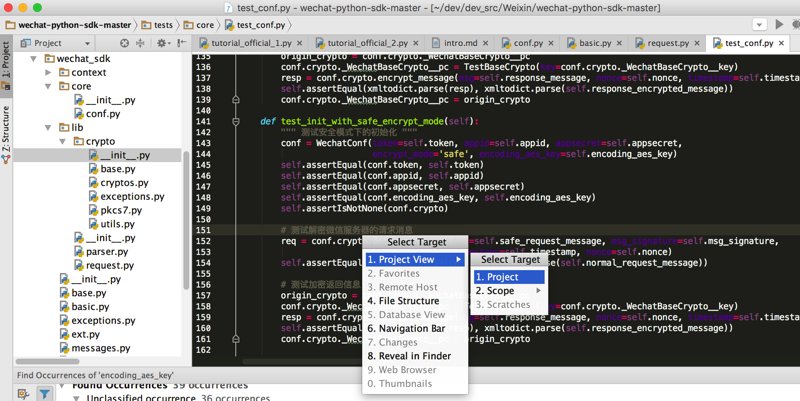Select utils.py in the project tree
This screenshot has height=401, width=800.
[111, 224]
